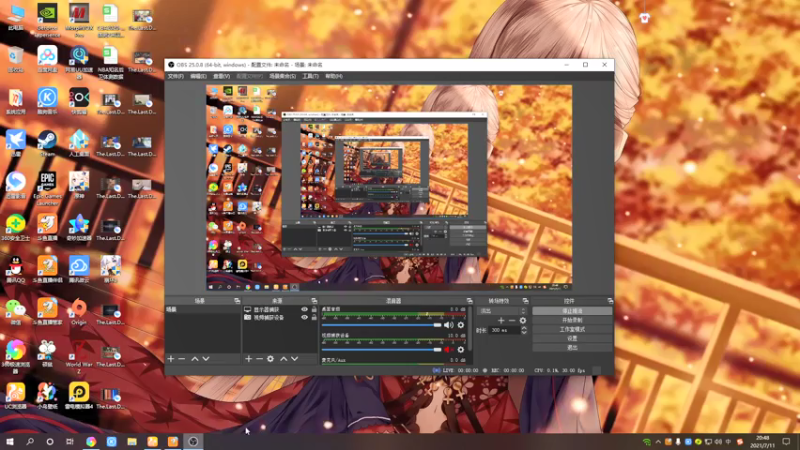Move scene up in Scenes panel
This screenshot has width=800, height=450.
[194, 359]
